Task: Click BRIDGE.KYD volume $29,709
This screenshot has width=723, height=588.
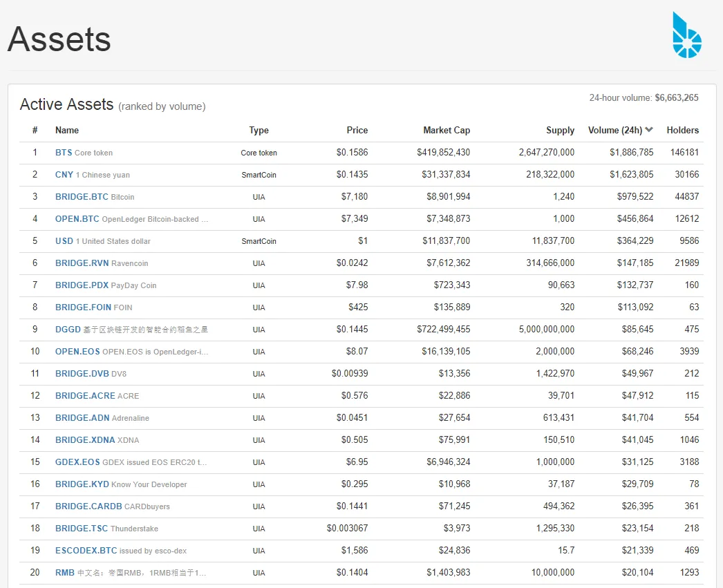Action: point(638,484)
